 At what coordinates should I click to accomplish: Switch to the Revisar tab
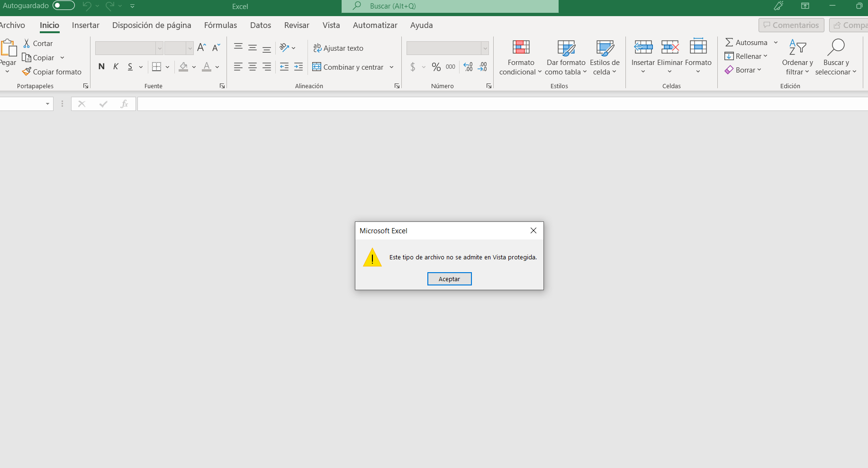[297, 25]
